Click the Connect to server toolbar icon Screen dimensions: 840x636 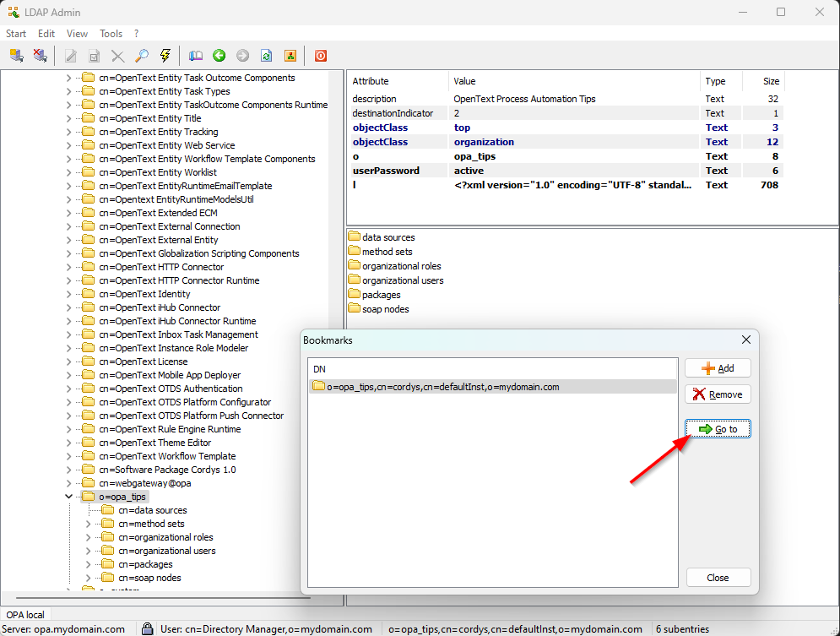point(16,56)
